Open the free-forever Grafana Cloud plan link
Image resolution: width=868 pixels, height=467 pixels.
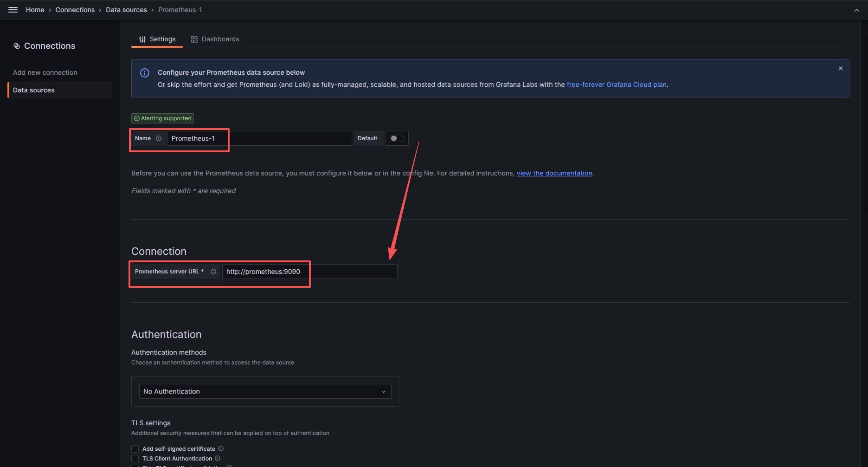(x=617, y=84)
